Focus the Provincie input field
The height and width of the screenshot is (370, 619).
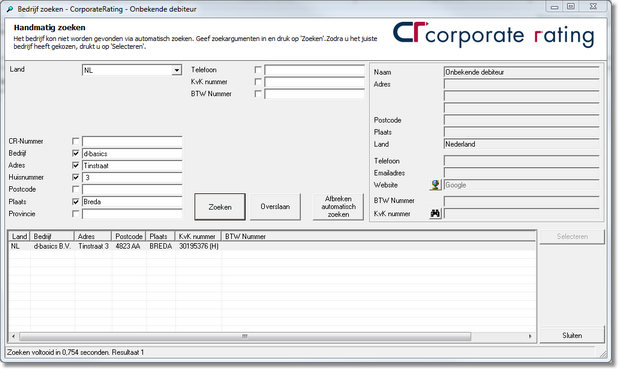coord(132,214)
